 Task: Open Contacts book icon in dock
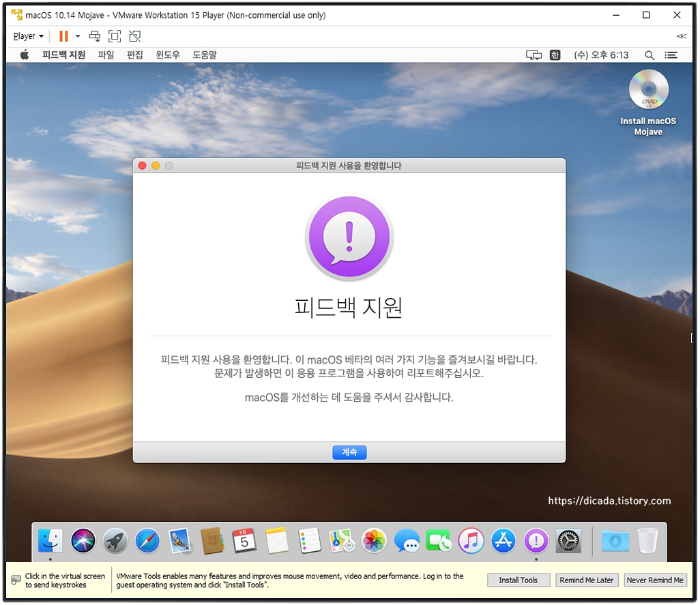(212, 541)
